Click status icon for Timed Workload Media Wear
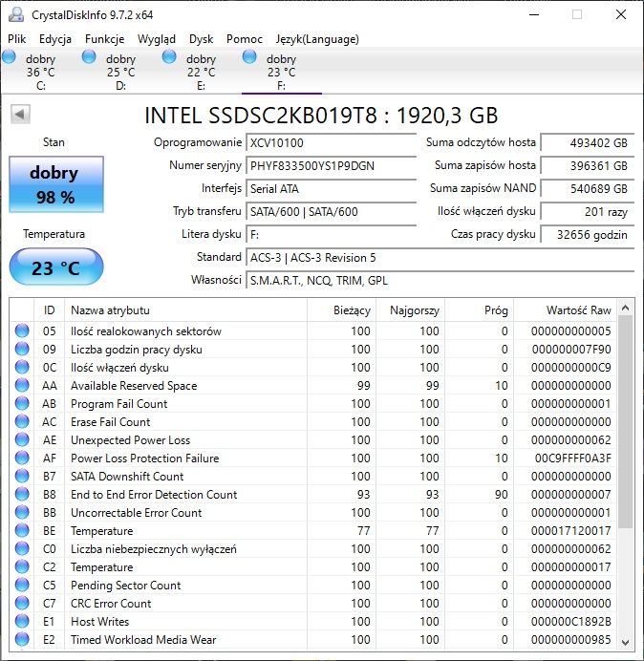The width and height of the screenshot is (644, 661). click(22, 639)
